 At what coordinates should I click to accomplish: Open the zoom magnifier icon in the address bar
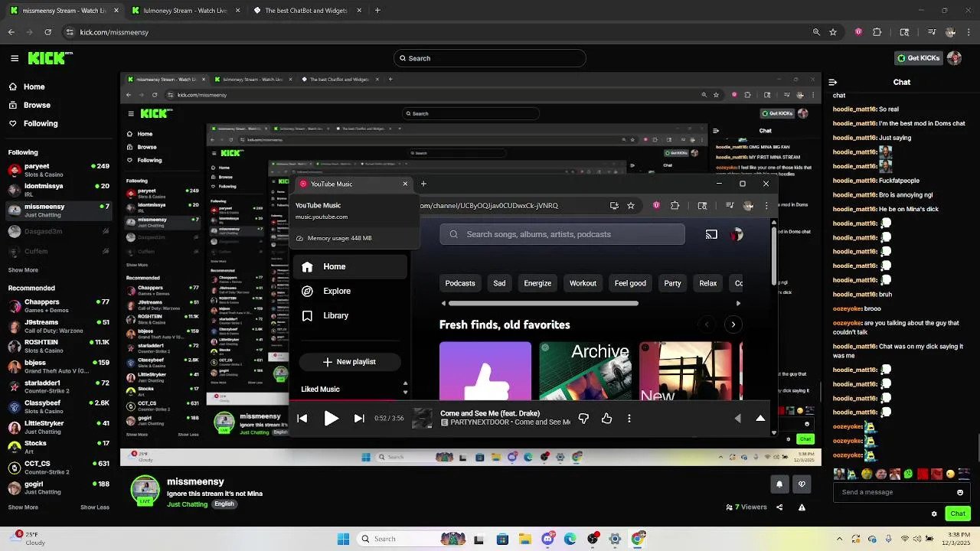point(816,32)
